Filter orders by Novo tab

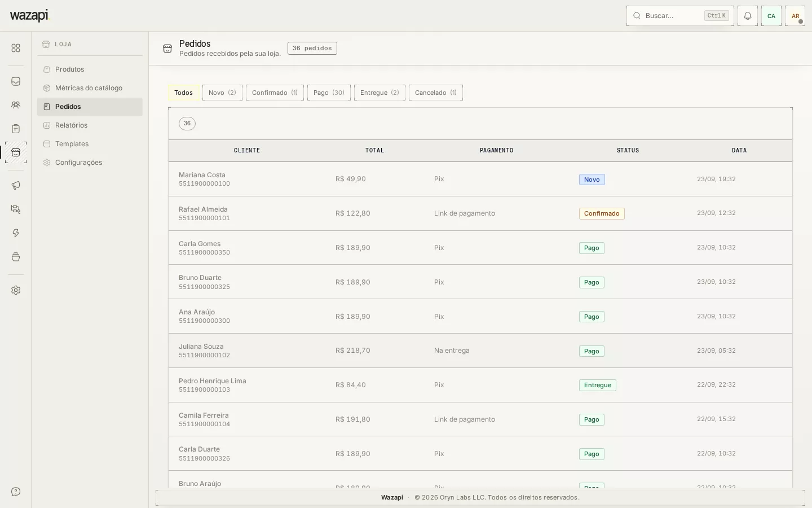tap(222, 93)
